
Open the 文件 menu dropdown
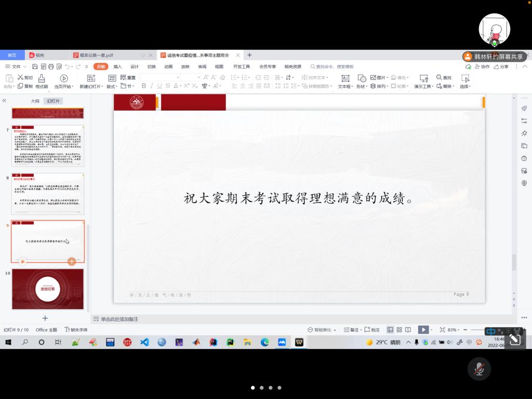click(x=16, y=66)
